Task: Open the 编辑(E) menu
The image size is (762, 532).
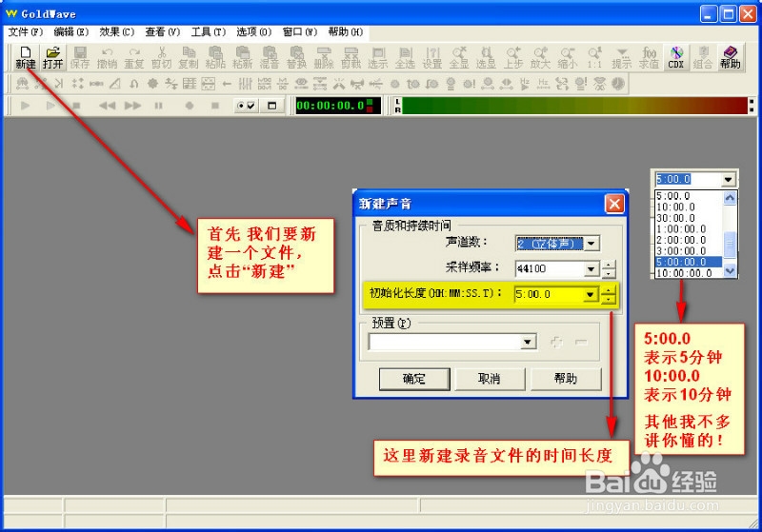Action: (x=70, y=32)
